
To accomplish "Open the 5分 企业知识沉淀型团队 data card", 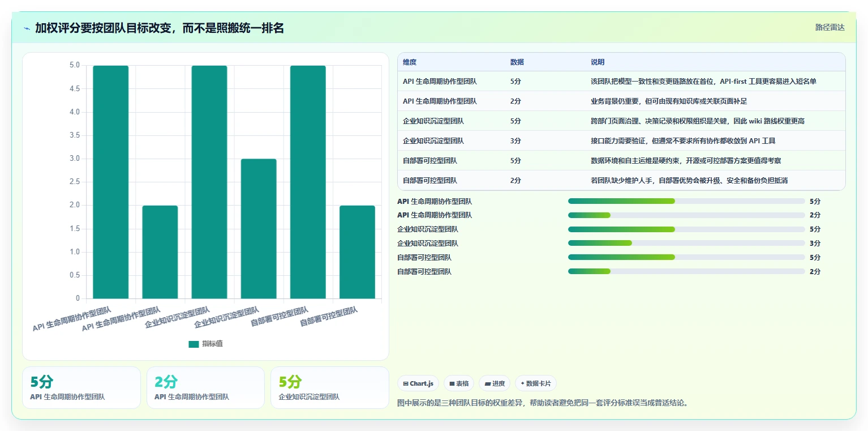I will click(330, 387).
